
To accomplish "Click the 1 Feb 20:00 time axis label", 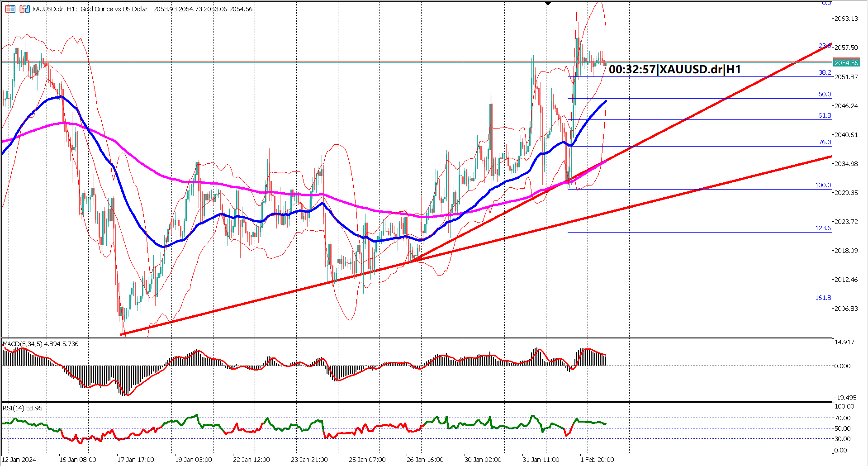I will pyautogui.click(x=597, y=459).
